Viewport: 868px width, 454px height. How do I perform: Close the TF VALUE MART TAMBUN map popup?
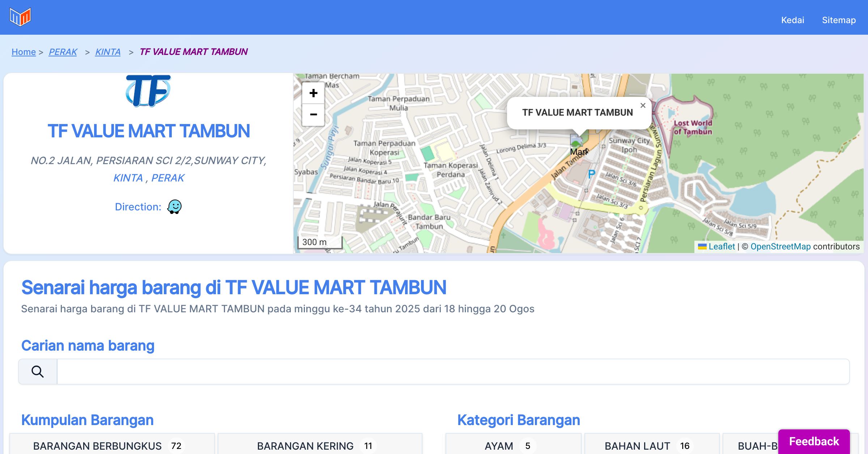point(643,106)
